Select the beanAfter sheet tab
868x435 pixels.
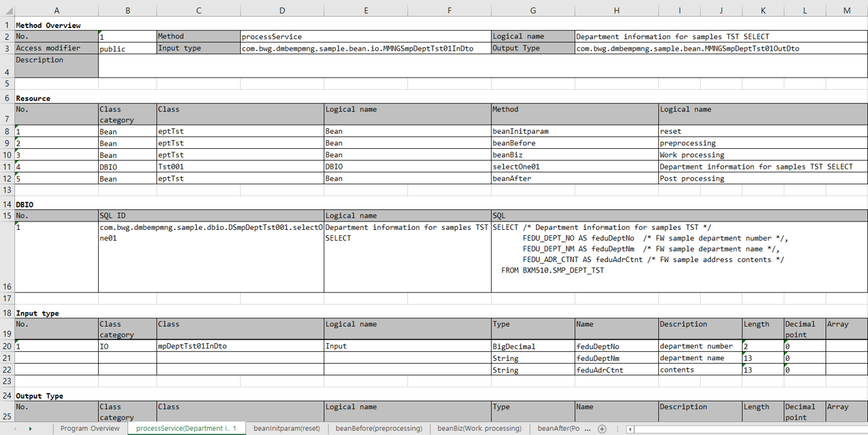pos(559,428)
